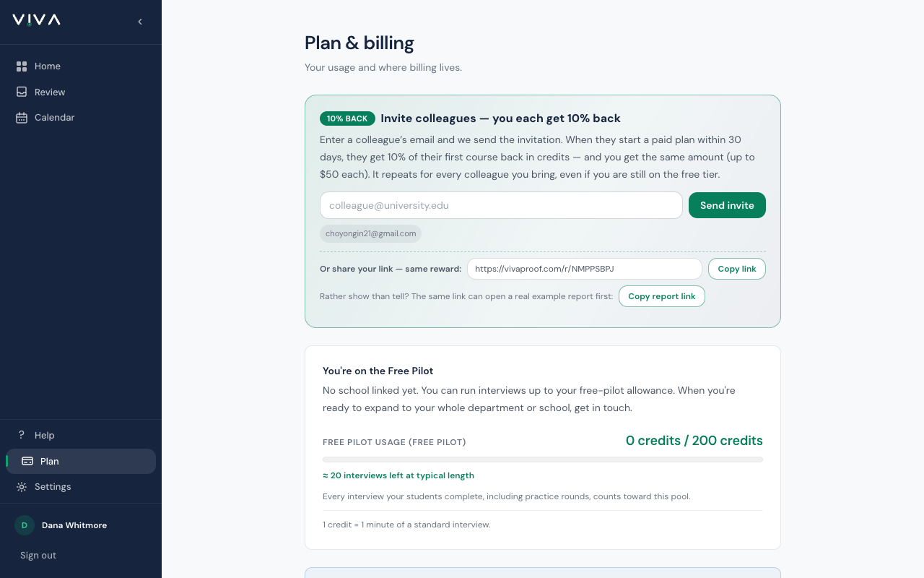Click the Calendar icon in sidebar

[x=22, y=118]
